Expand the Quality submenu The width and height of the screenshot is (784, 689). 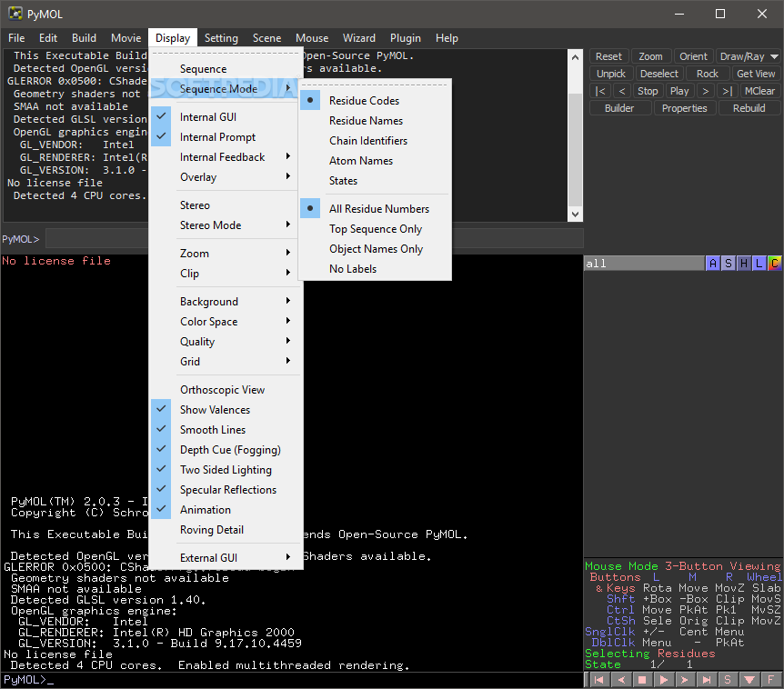pos(226,342)
